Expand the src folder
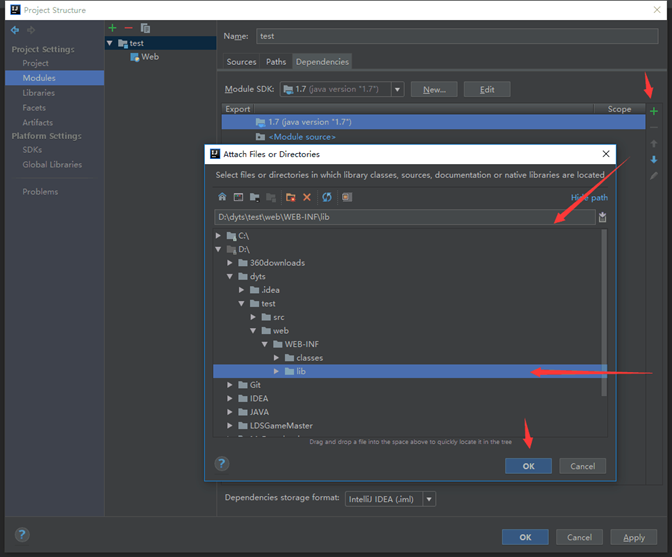Viewport: 672px width, 557px height. (x=253, y=317)
